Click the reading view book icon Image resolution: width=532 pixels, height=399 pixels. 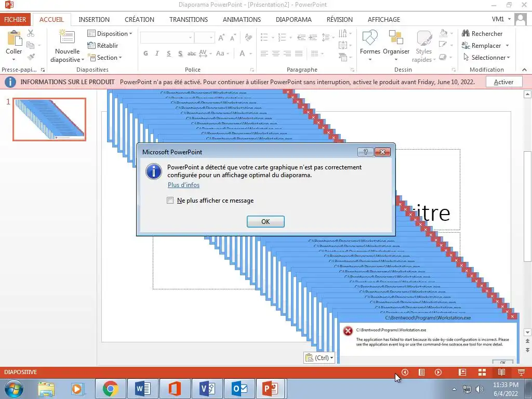click(x=501, y=372)
